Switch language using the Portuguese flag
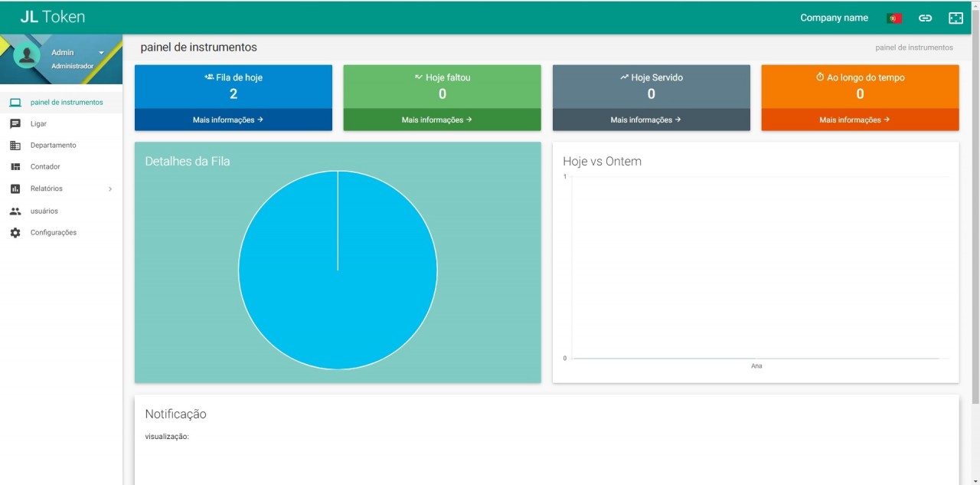 [893, 17]
